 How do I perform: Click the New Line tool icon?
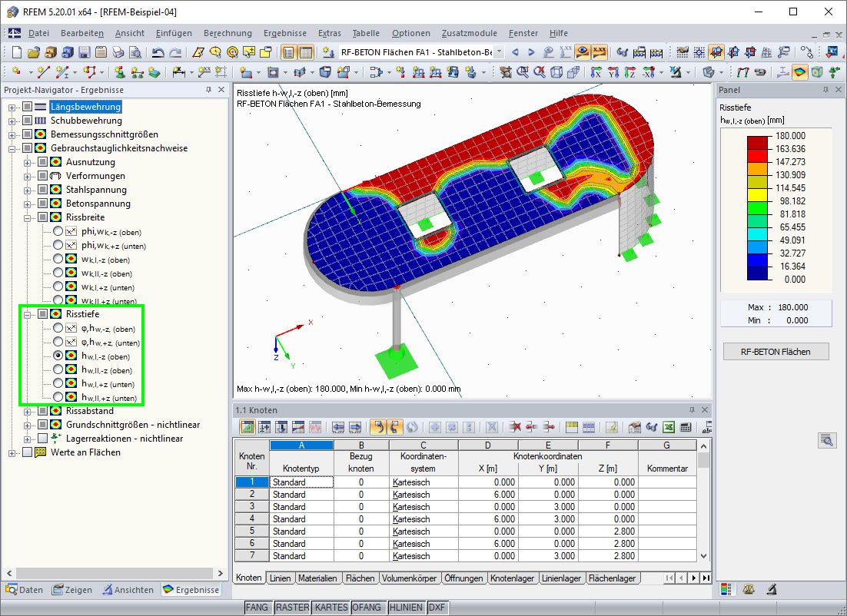point(44,71)
